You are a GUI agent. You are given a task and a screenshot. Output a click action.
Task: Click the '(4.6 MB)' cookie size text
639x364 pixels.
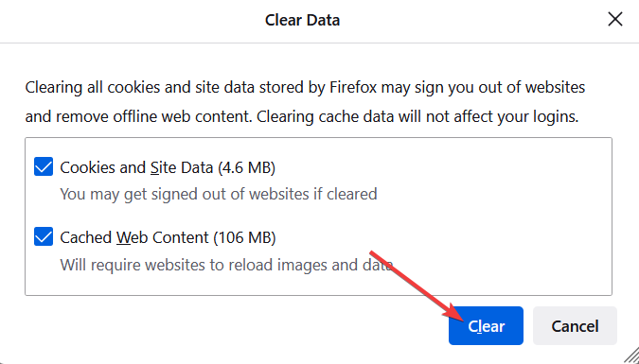point(246,167)
